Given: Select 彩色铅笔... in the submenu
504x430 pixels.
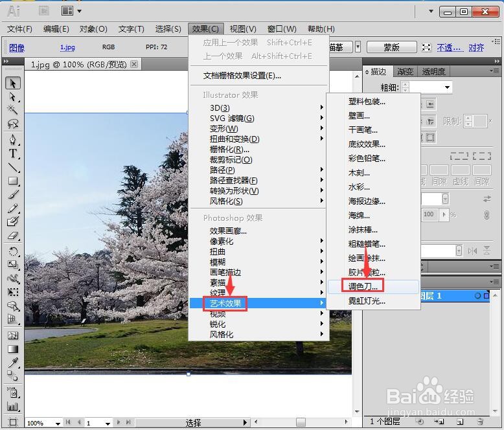Looking at the screenshot, I should (374, 159).
